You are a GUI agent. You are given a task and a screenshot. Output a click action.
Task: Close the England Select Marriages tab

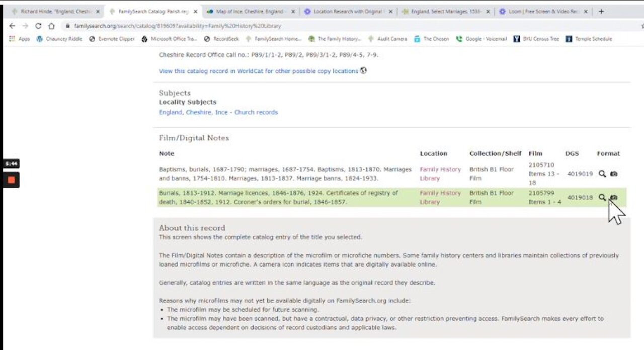[488, 12]
